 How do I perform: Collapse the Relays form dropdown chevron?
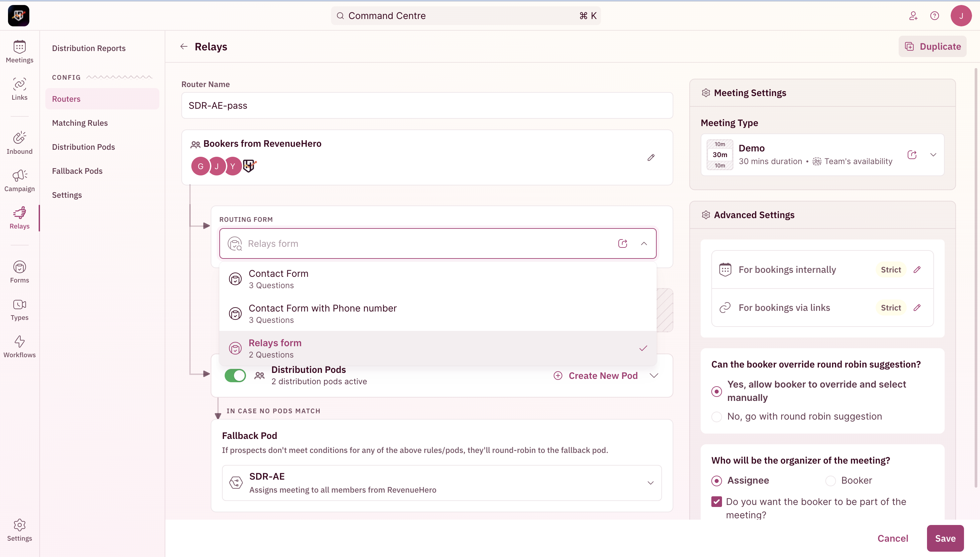(644, 244)
